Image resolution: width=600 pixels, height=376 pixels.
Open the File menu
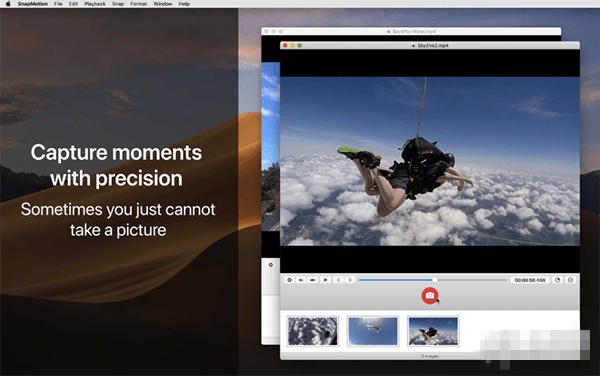[58, 4]
